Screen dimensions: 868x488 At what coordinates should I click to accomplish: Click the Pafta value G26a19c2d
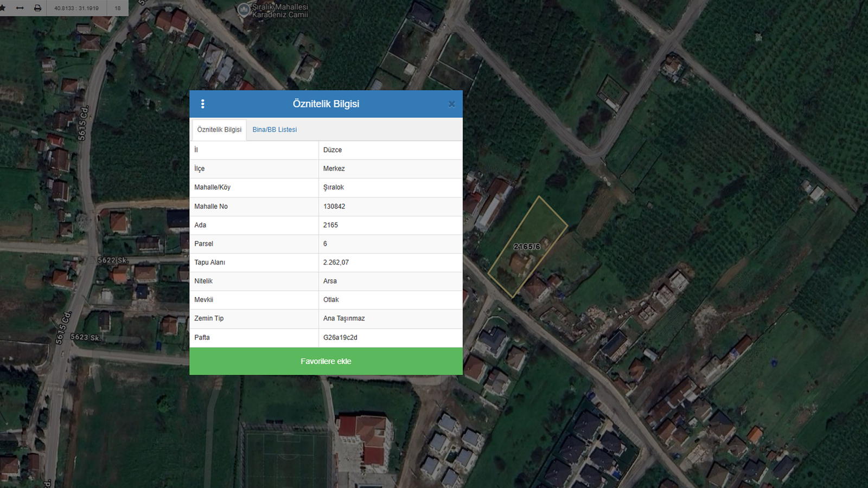(340, 337)
